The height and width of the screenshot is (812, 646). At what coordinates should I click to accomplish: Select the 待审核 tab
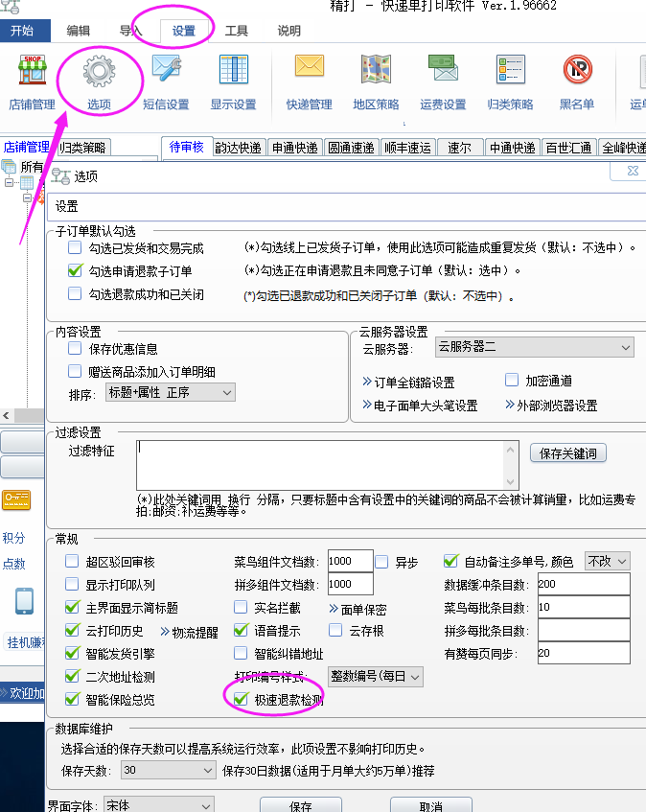186,147
